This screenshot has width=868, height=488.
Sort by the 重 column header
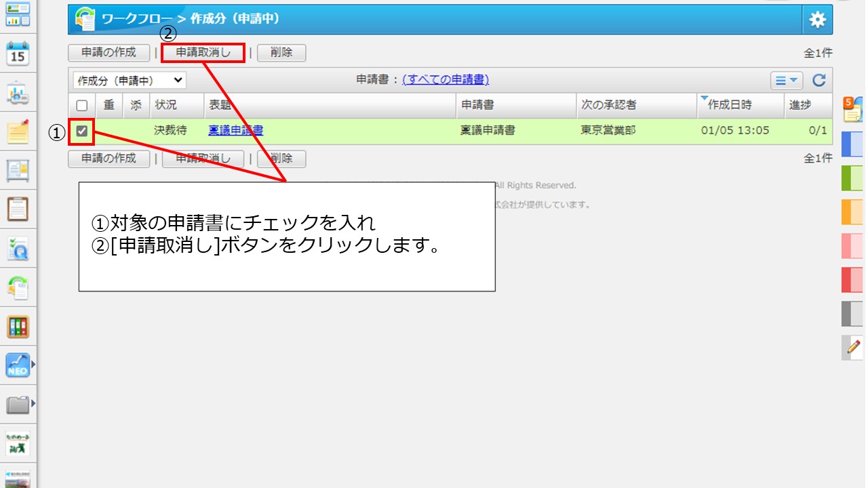pyautogui.click(x=109, y=105)
